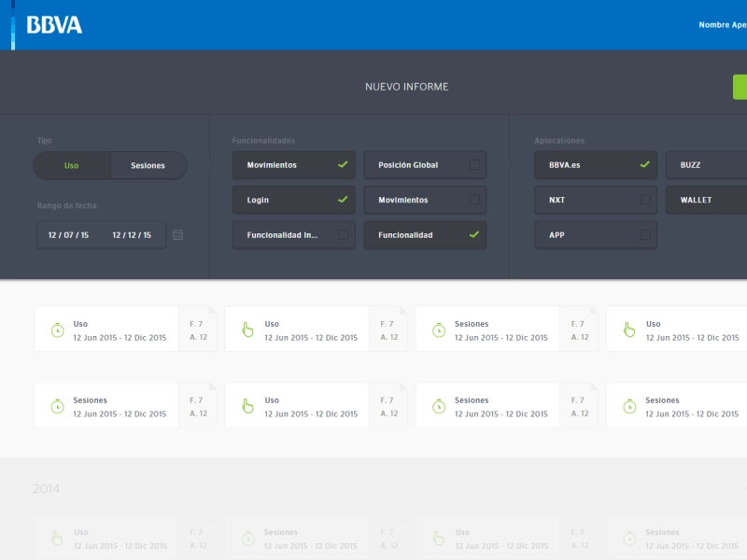Open the calendar icon beside date range
747x560 pixels.
tap(178, 235)
